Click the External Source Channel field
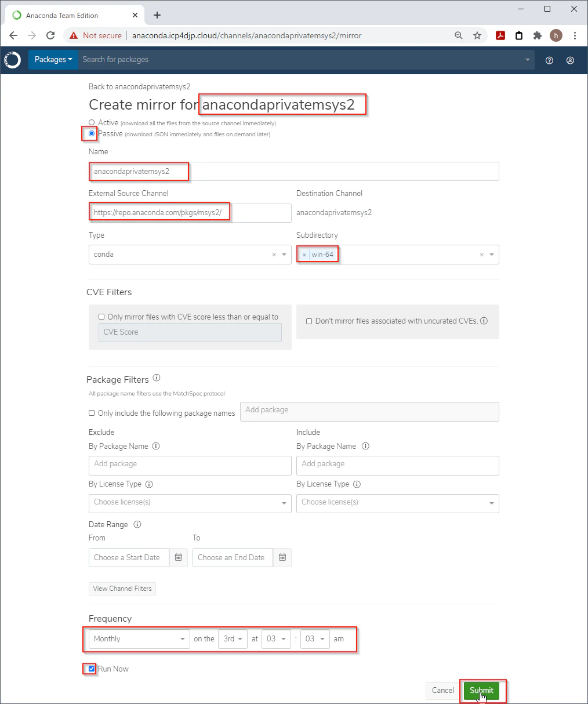Image resolution: width=588 pixels, height=704 pixels. click(x=190, y=213)
